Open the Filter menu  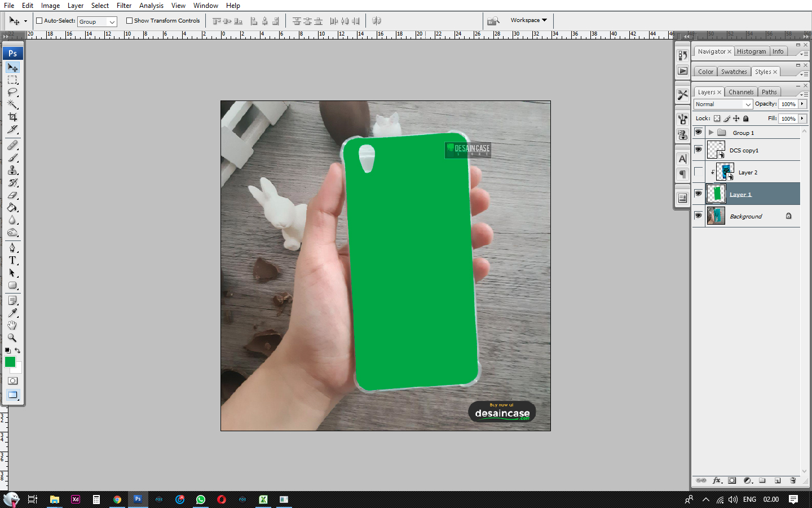(x=124, y=6)
